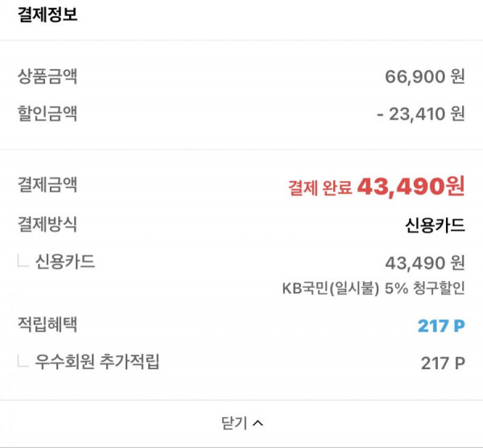Screen dimensions: 483x448
Task: Click the gray 43,490 원 card amount
Action: [425, 263]
